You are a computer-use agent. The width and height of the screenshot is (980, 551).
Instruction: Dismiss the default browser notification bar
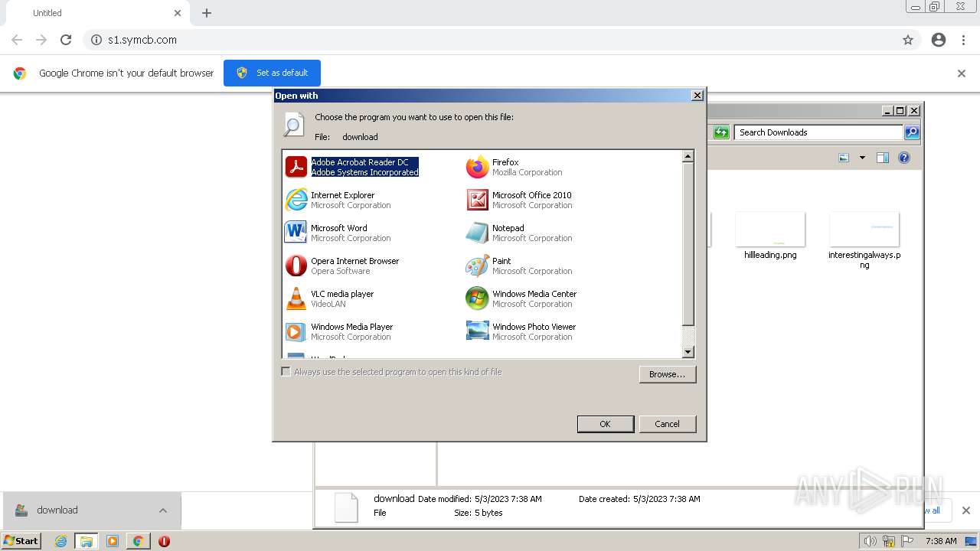(x=962, y=73)
